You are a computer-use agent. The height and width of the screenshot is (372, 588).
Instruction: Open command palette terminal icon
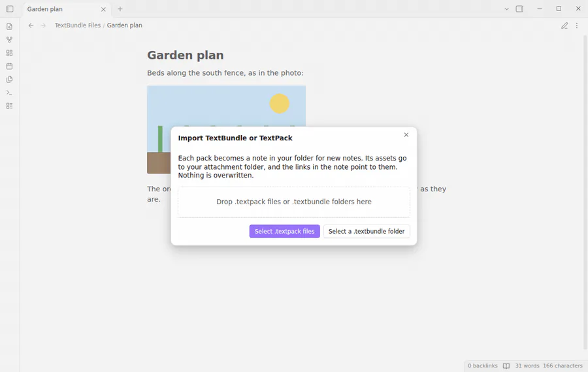coord(9,93)
